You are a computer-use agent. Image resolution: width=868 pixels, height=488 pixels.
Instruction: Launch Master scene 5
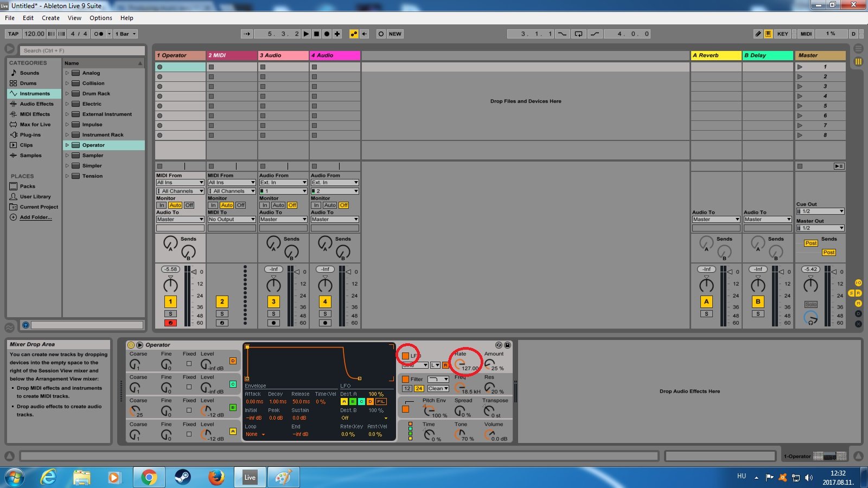[800, 106]
